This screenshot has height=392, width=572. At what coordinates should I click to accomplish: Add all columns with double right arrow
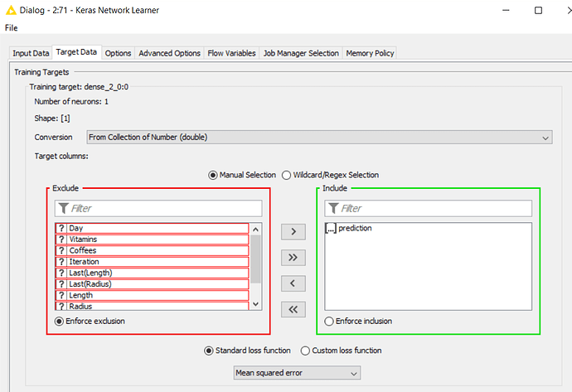point(293,258)
